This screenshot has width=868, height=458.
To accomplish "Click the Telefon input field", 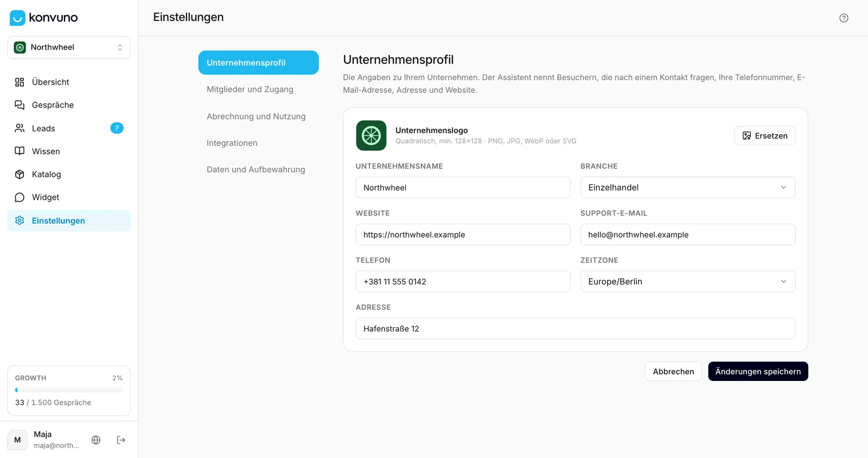I will (463, 282).
